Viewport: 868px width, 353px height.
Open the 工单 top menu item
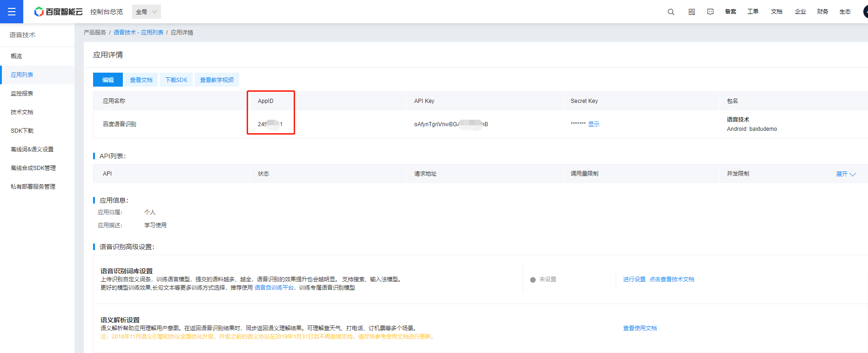pos(753,12)
